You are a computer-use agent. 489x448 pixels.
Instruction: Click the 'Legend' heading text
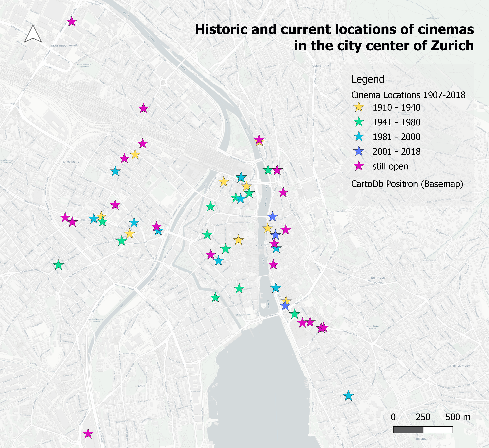click(x=368, y=79)
